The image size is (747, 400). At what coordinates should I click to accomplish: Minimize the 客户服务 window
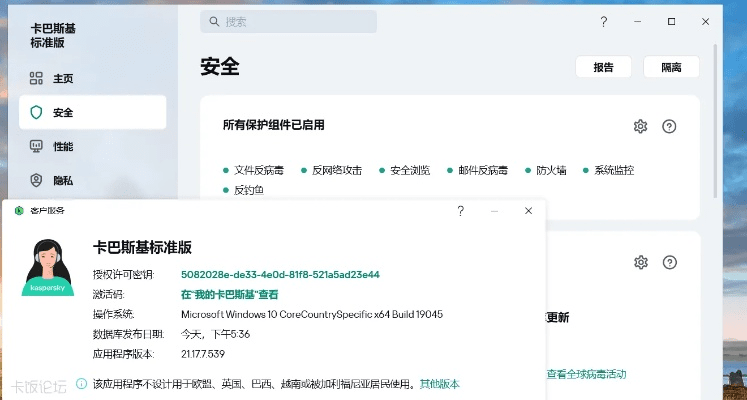[x=494, y=211]
